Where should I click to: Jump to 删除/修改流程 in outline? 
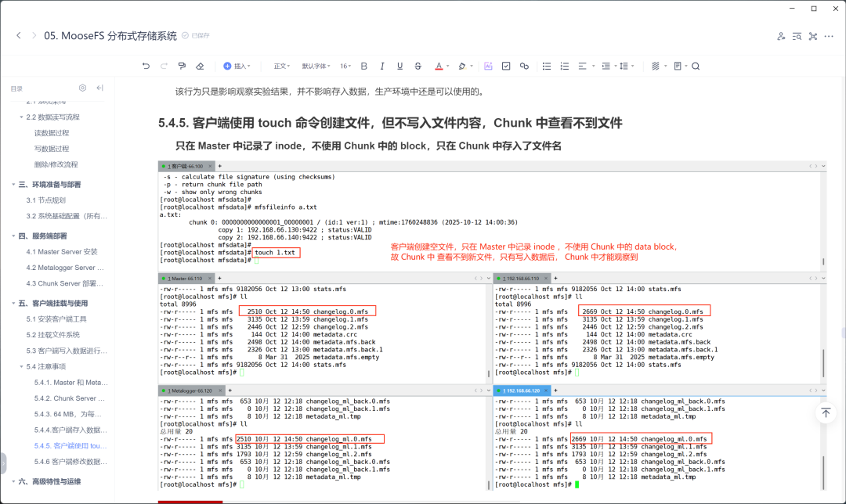point(56,164)
